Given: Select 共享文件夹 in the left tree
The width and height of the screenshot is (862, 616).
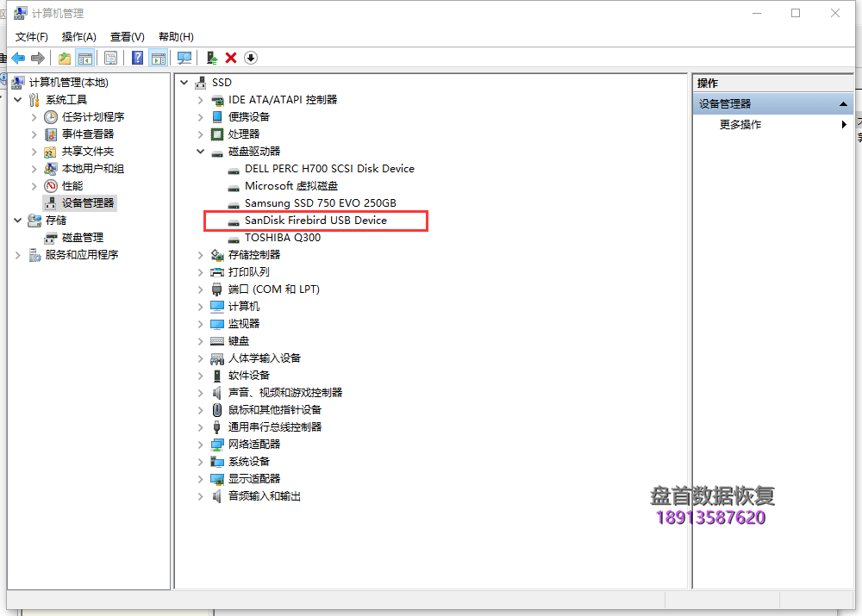Looking at the screenshot, I should 88,151.
